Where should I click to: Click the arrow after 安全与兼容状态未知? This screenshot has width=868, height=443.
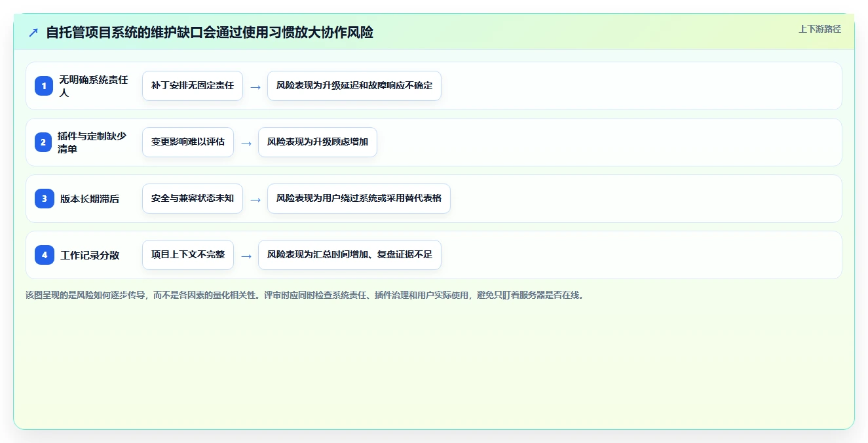coord(255,199)
